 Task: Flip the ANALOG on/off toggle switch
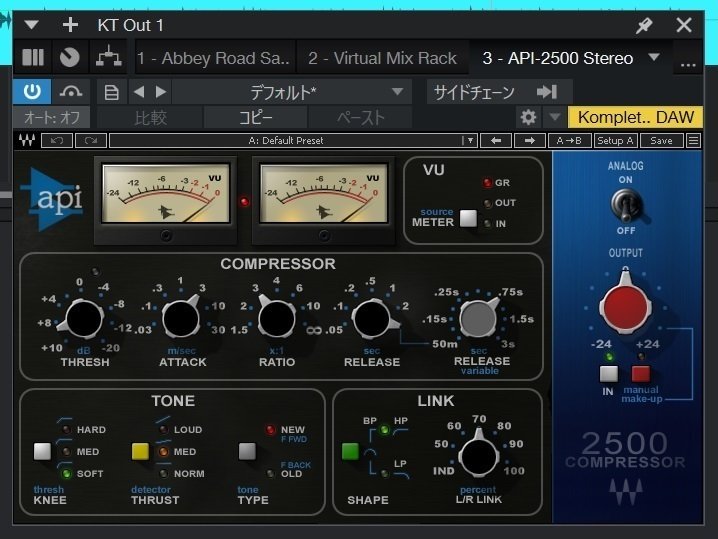pos(627,206)
